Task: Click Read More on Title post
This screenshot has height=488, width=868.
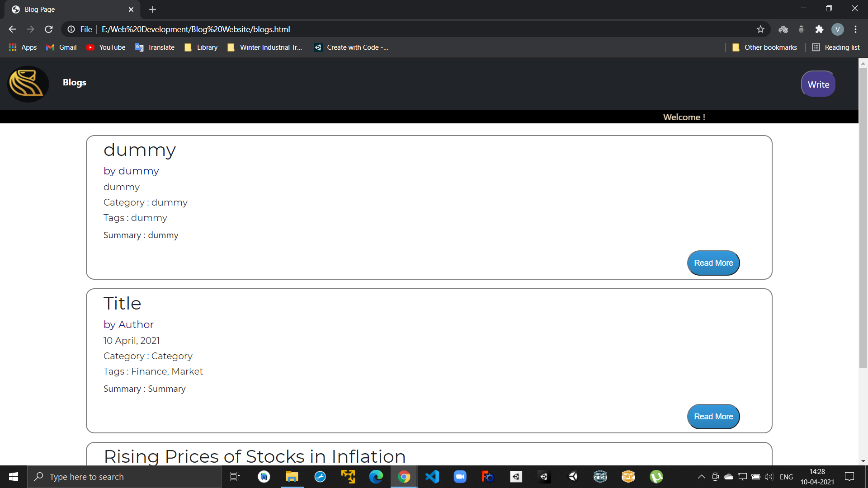Action: [713, 417]
